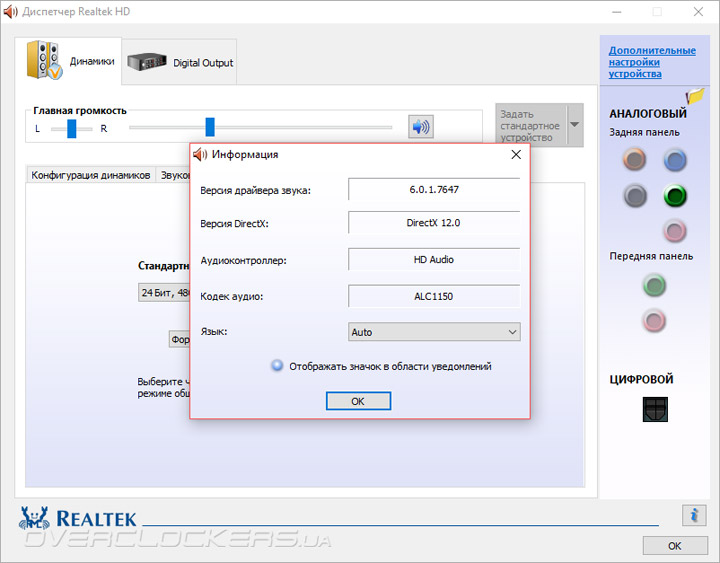
Task: Open the Конфигурация динамиков tab
Action: coord(90,175)
